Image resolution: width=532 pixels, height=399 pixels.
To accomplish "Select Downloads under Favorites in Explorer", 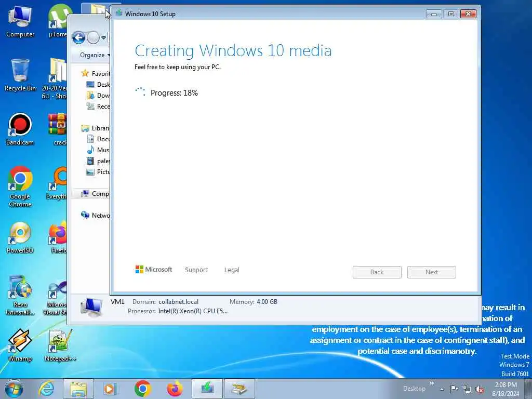I will [x=98, y=96].
